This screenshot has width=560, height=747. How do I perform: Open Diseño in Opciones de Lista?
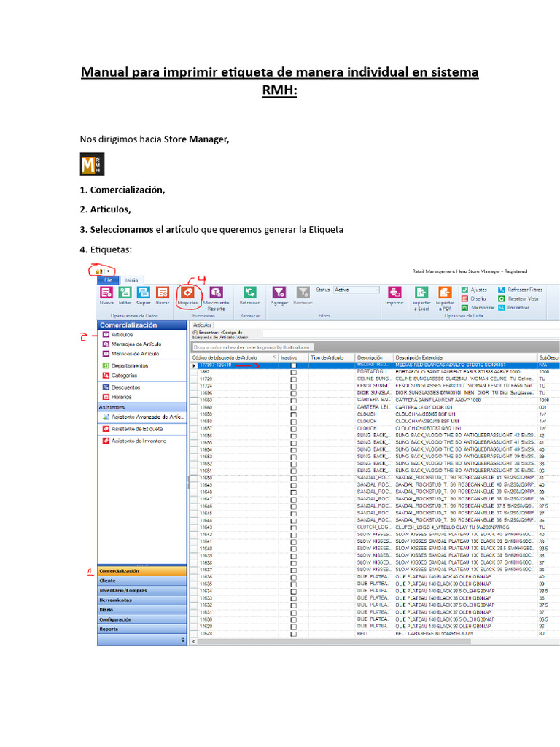[474, 298]
